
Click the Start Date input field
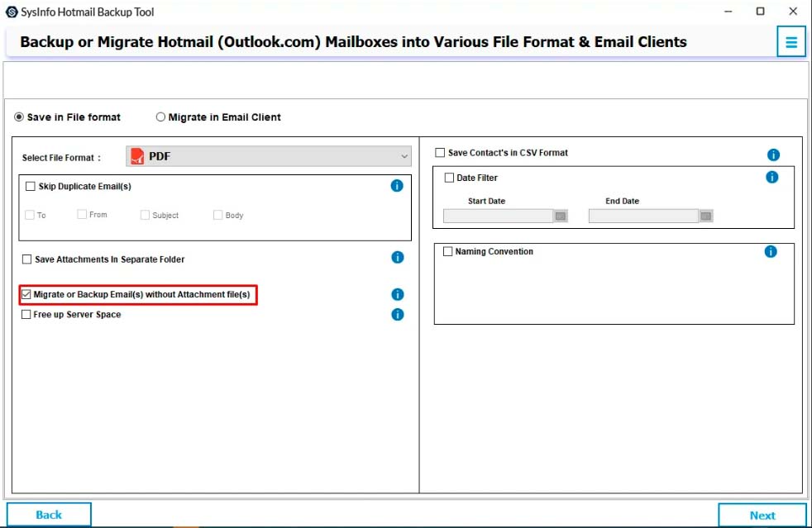[498, 216]
